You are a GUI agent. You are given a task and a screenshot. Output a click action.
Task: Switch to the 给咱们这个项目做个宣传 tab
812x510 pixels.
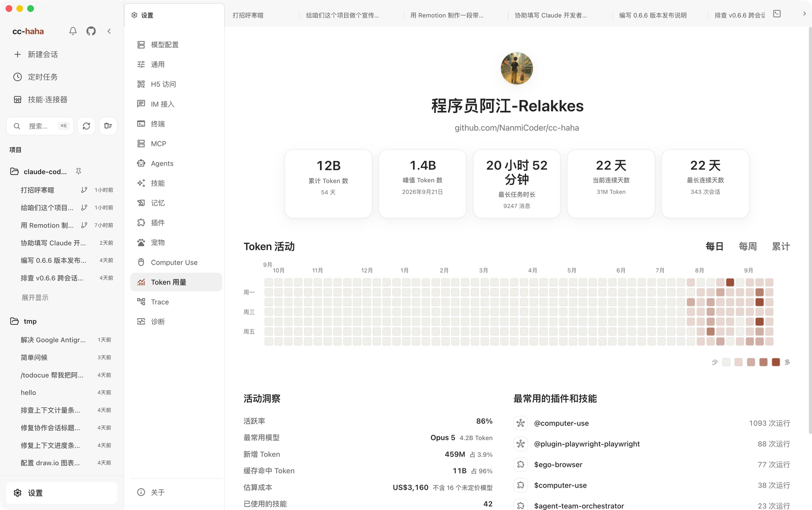pos(343,15)
